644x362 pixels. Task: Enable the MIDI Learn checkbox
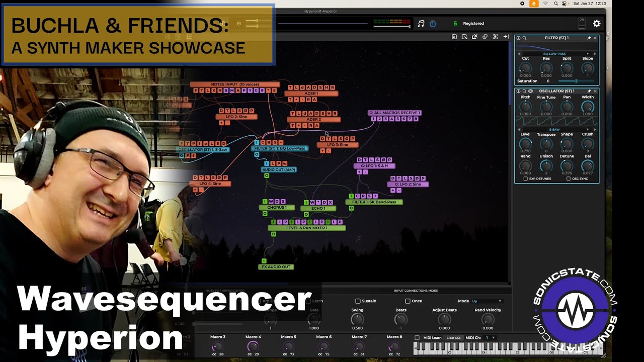[x=417, y=338]
